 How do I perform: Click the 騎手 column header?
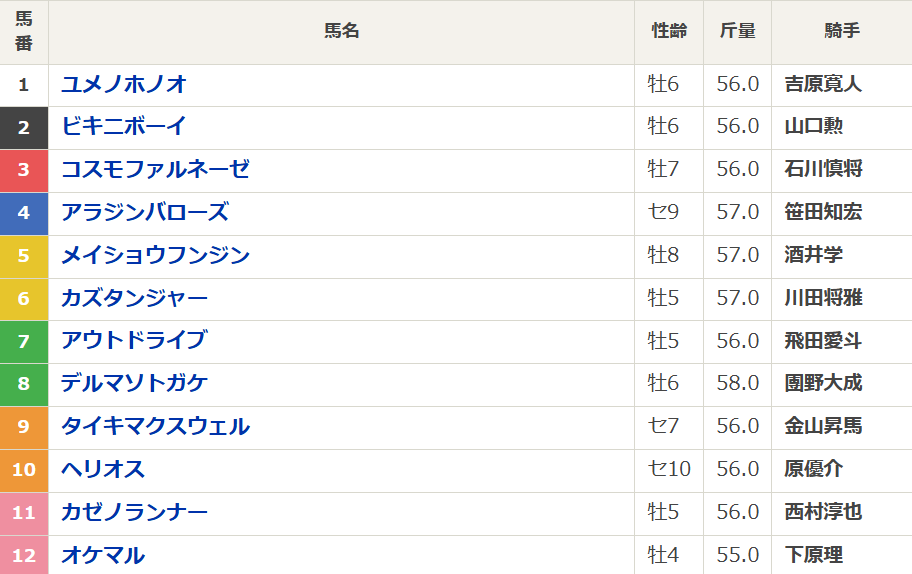point(842,31)
